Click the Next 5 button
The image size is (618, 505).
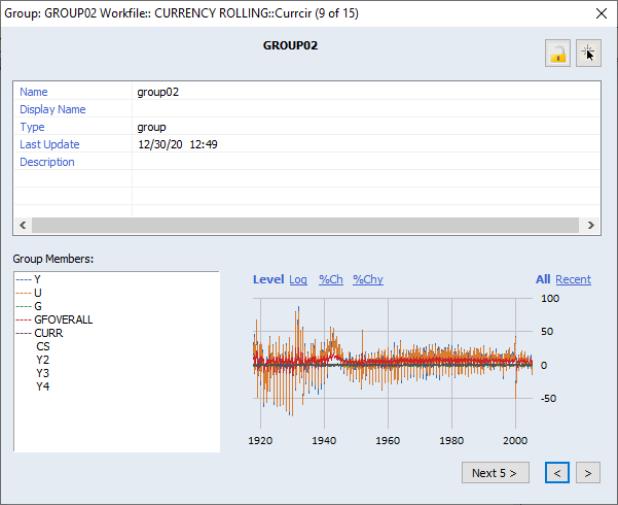(495, 473)
